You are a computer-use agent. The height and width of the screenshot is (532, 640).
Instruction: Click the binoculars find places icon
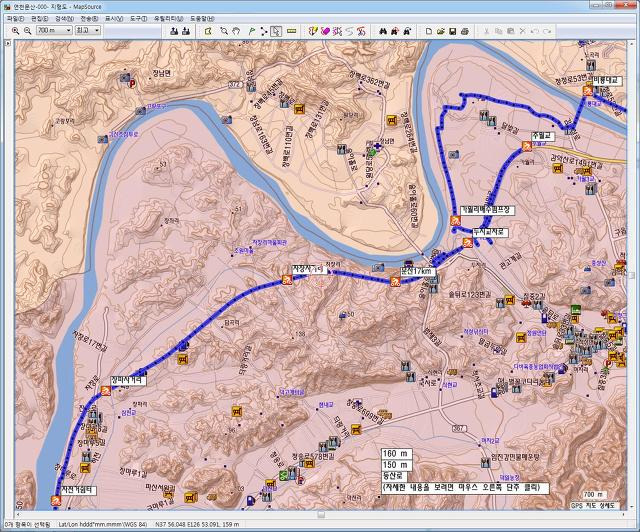pyautogui.click(x=383, y=31)
